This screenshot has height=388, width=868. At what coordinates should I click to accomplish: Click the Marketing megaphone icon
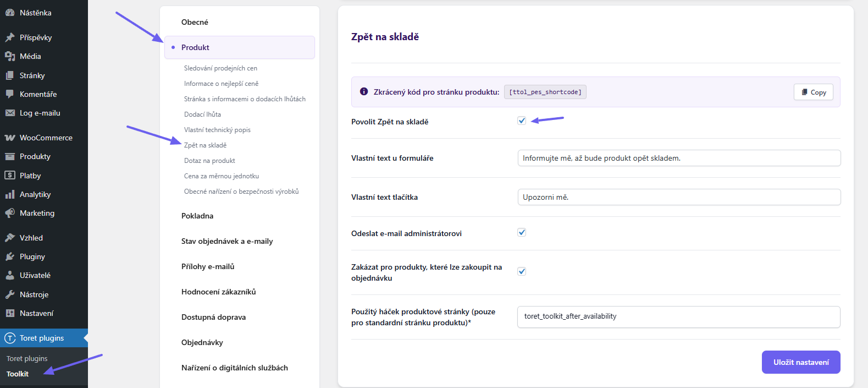click(10, 213)
